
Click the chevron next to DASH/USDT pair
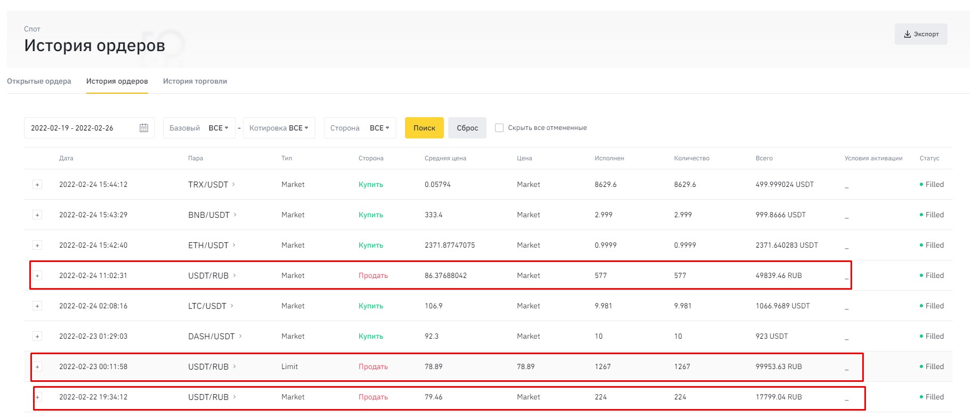coord(240,336)
